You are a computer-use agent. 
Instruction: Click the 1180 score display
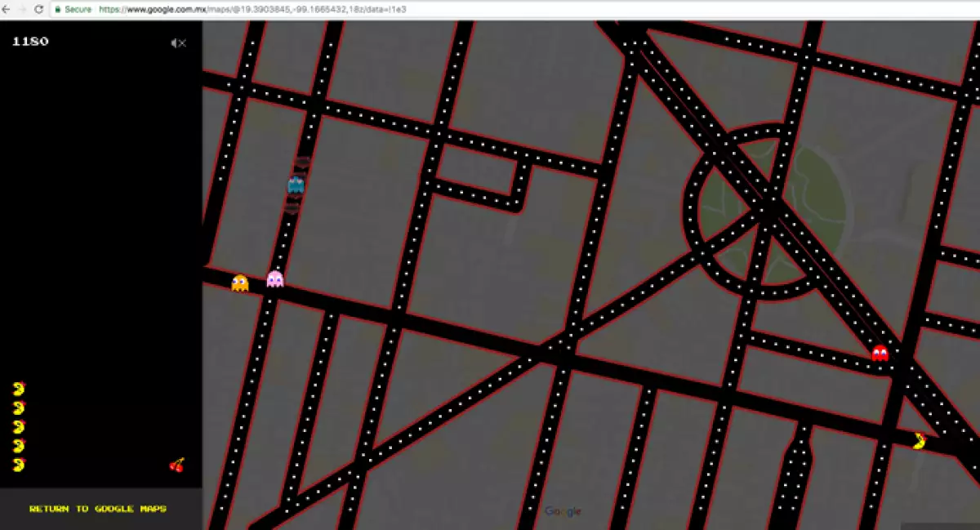pyautogui.click(x=30, y=42)
